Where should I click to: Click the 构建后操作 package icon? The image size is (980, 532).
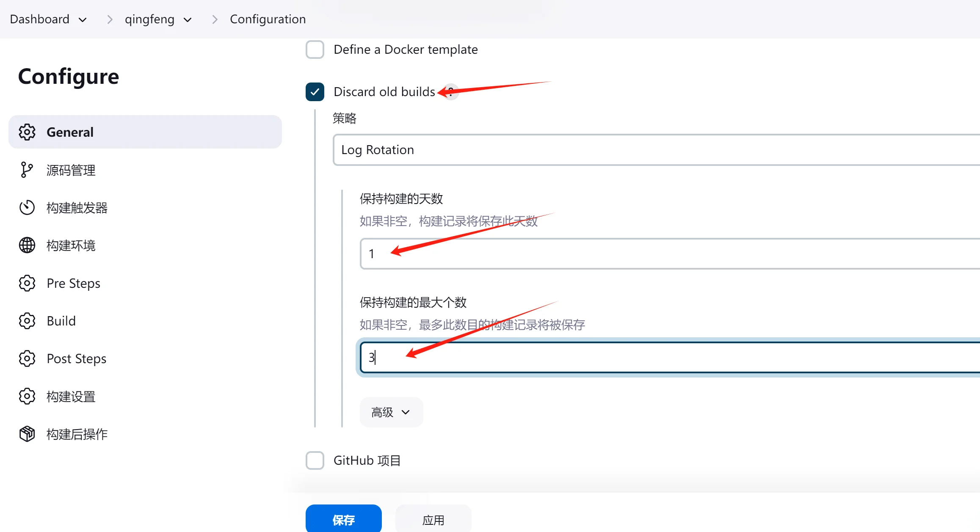[x=27, y=434]
